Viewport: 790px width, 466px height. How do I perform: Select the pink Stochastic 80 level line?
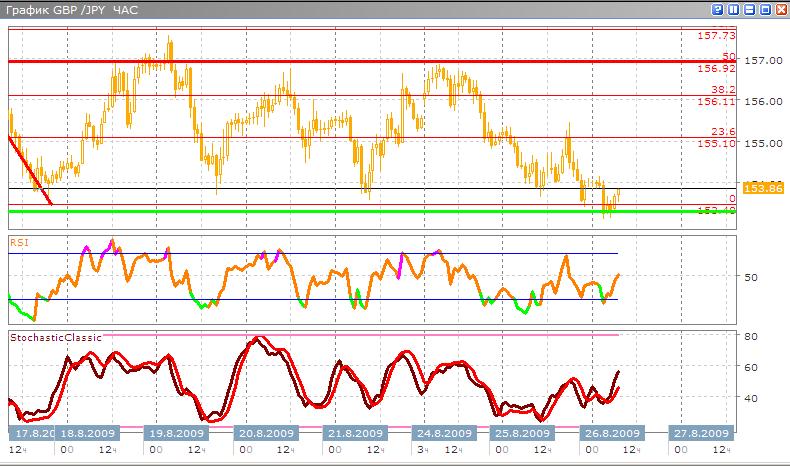(x=360, y=335)
